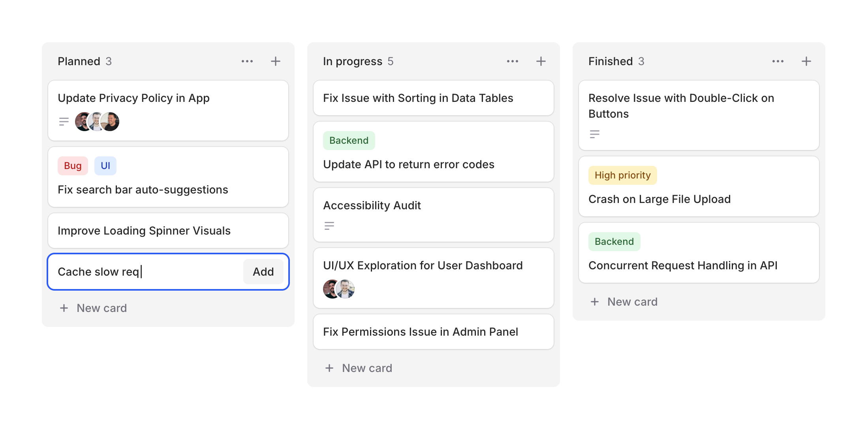Click the first avatar on Update Privacy Policy card
Screen dimensions: 868x432
[x=82, y=122]
